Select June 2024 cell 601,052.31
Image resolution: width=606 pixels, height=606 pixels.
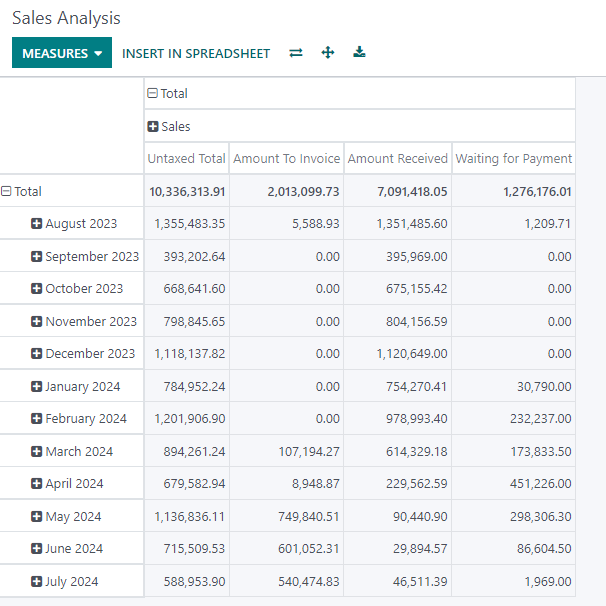286,548
